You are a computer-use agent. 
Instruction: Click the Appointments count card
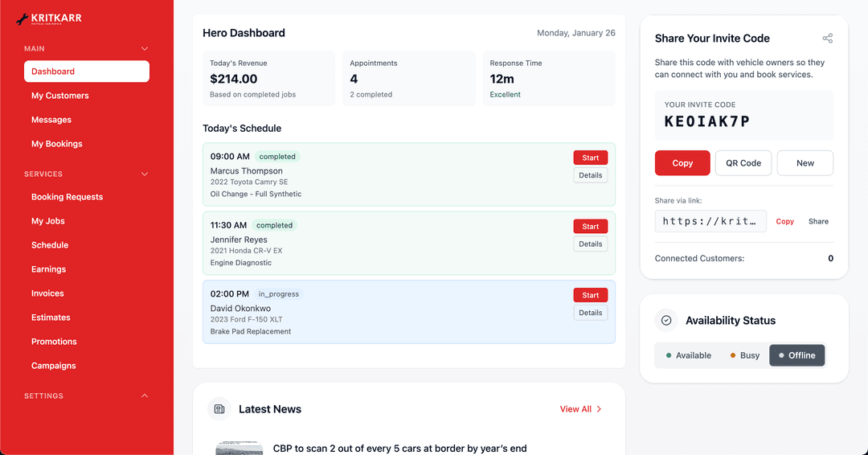pos(409,79)
